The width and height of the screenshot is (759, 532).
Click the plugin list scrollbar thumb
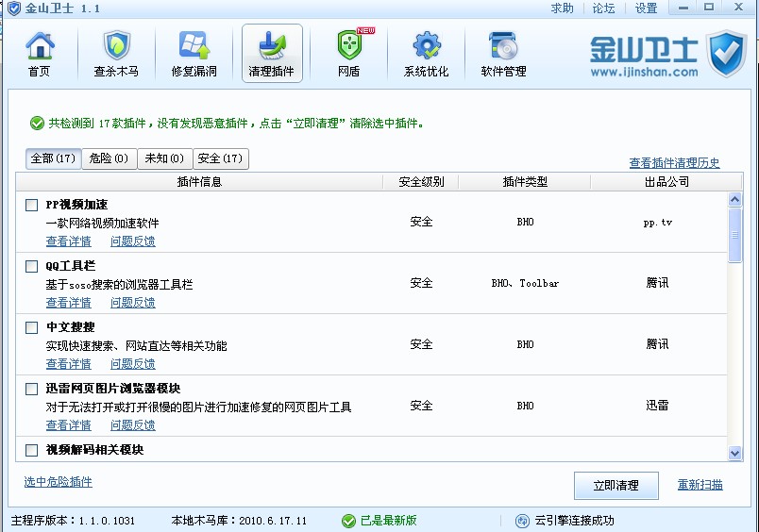734,235
